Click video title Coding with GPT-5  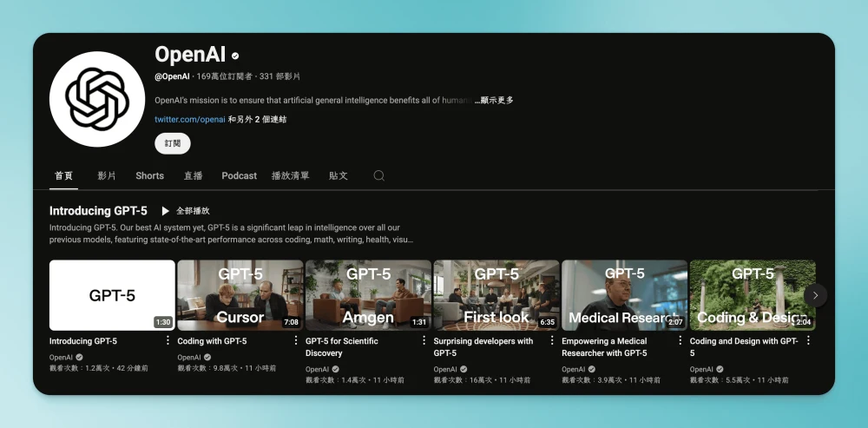pyautogui.click(x=212, y=341)
